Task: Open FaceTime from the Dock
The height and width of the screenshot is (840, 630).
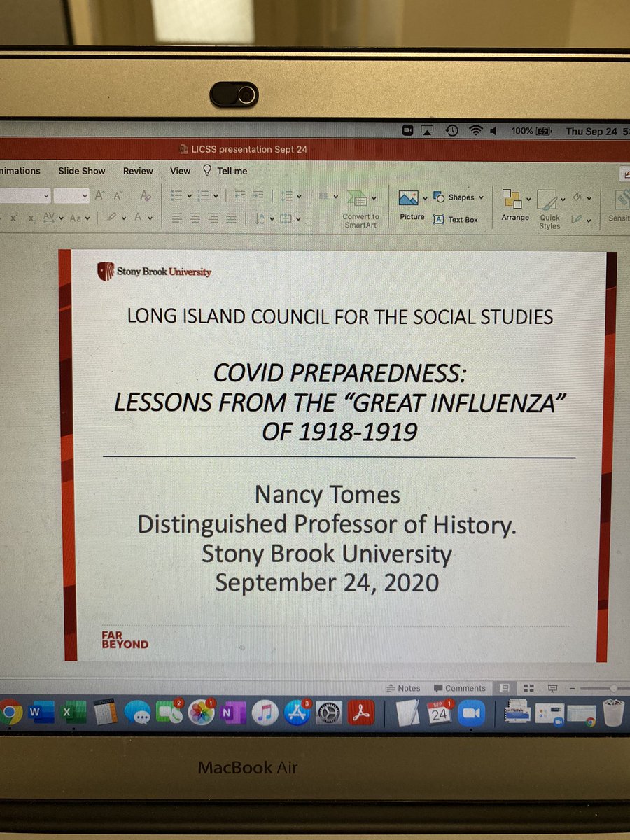Action: tap(169, 713)
